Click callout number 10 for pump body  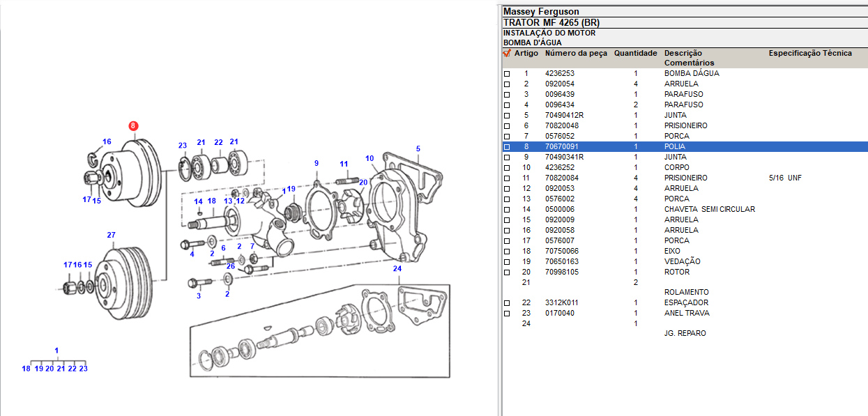[x=370, y=158]
